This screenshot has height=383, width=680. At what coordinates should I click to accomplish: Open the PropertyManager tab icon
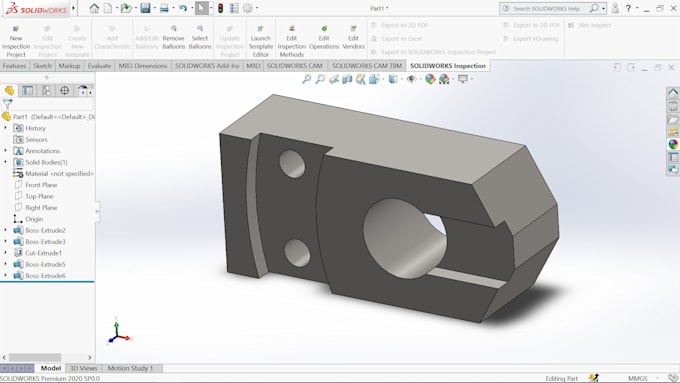28,90
